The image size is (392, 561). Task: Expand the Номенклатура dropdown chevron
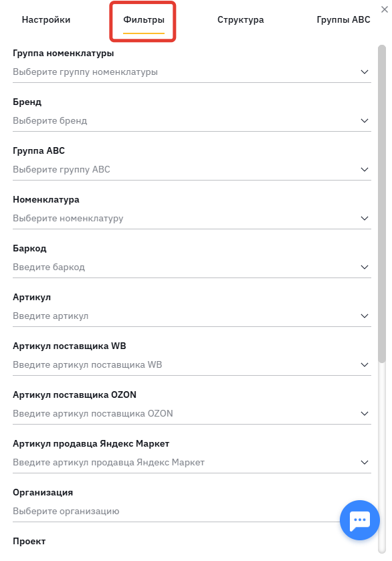pyautogui.click(x=365, y=218)
